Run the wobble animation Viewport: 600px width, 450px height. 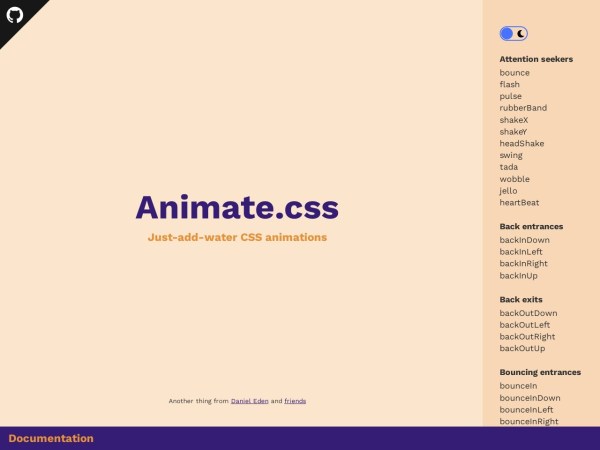514,179
